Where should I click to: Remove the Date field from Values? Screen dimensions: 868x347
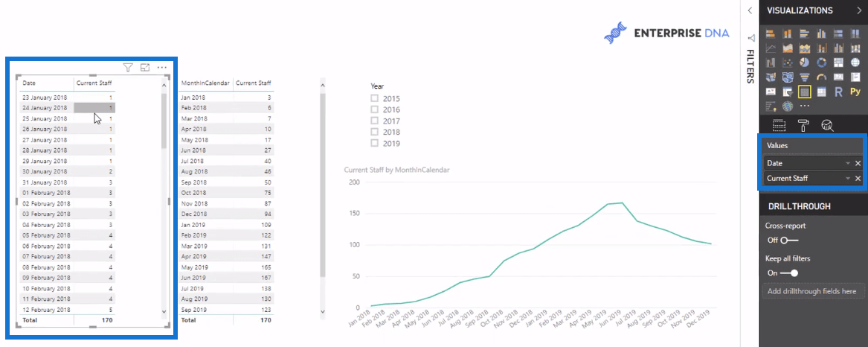click(858, 164)
